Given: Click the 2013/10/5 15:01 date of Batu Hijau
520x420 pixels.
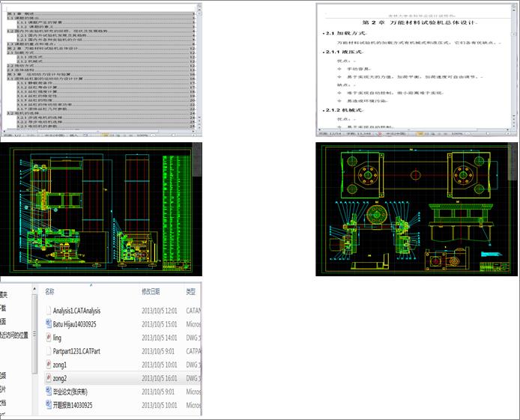Looking at the screenshot, I should coord(160,324).
